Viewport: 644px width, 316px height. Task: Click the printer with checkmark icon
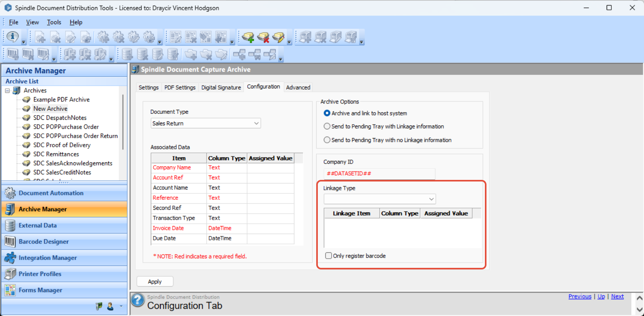click(351, 37)
